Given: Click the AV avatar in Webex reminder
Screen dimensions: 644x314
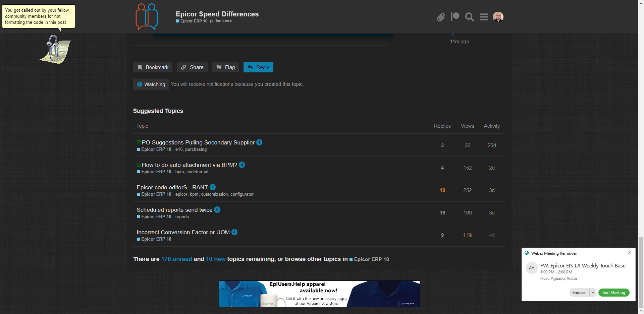Looking at the screenshot, I should click(x=532, y=268).
